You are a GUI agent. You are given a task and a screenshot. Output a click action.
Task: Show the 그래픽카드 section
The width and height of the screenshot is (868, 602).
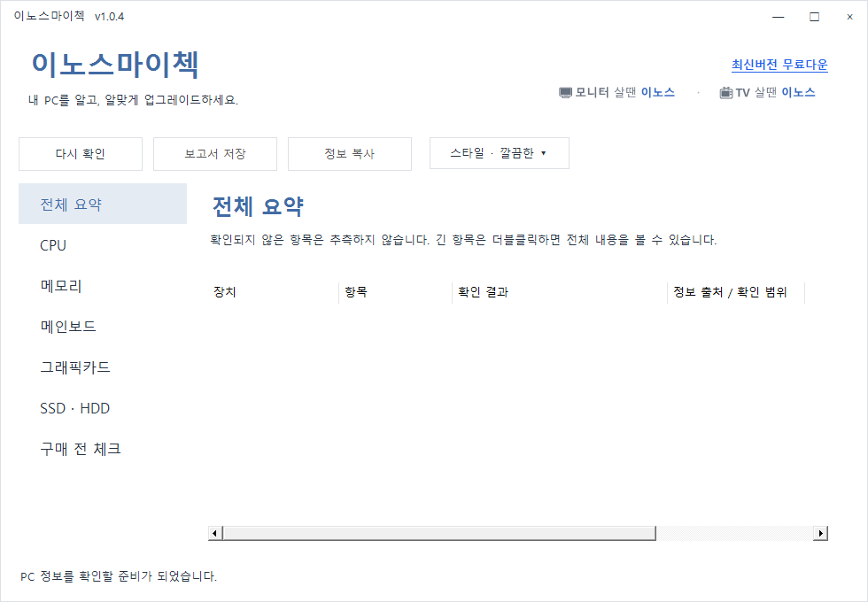tap(103, 367)
